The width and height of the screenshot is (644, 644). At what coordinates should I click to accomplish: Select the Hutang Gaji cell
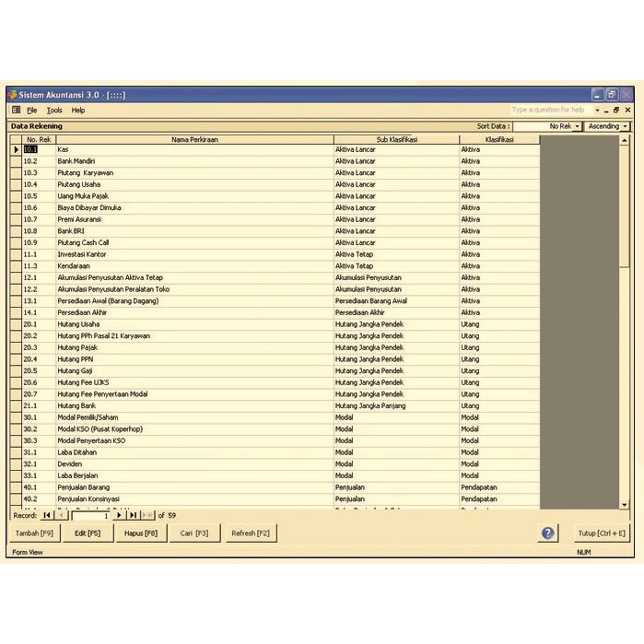coord(194,371)
